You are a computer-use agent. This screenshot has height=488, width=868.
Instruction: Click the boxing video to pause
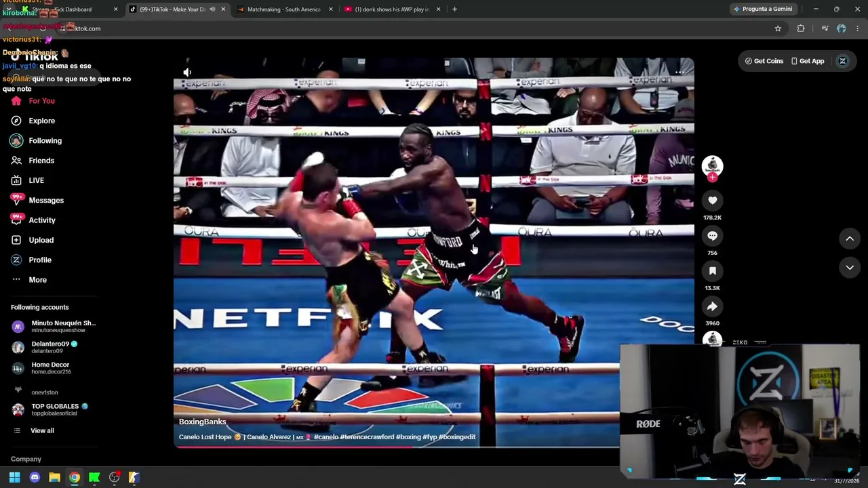pyautogui.click(x=434, y=252)
